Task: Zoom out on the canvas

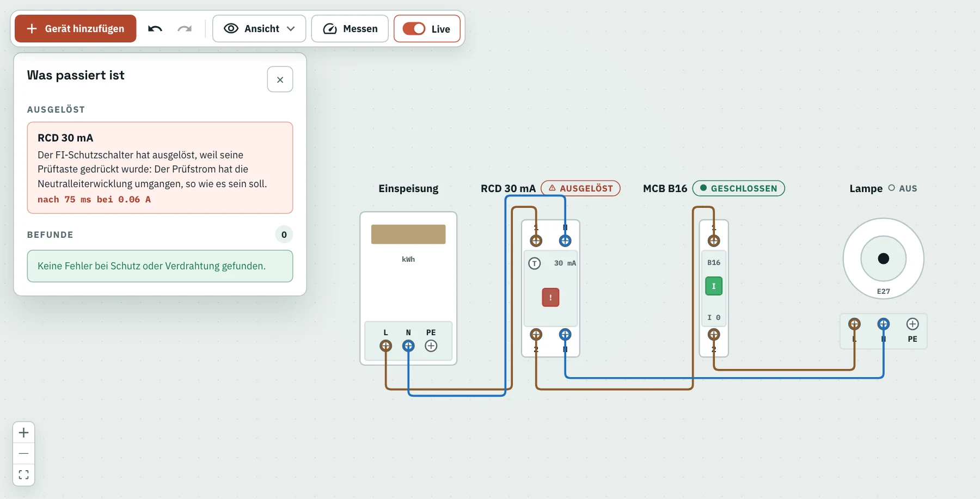Action: coord(23,453)
